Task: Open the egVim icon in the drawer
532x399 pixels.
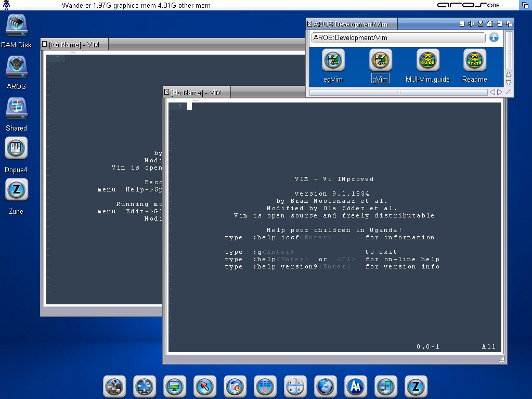Action: pyautogui.click(x=333, y=61)
